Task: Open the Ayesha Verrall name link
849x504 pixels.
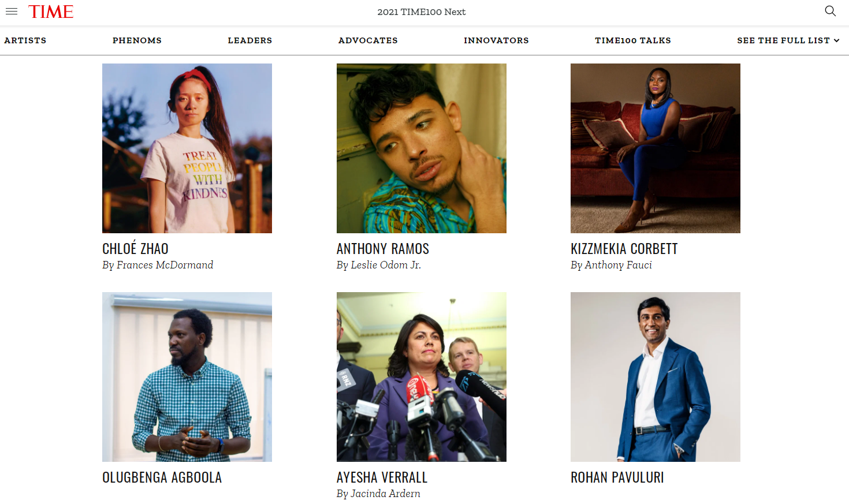Action: pos(382,477)
